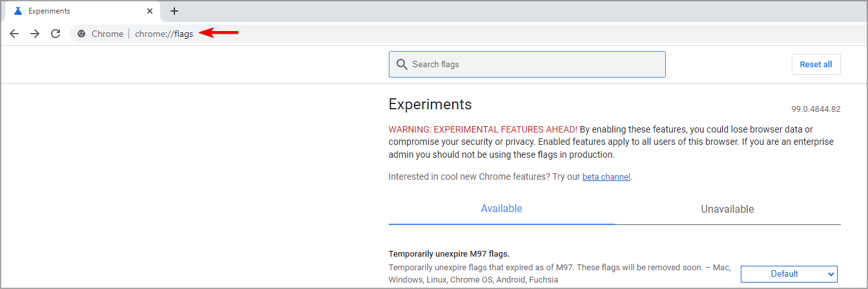Open a new tab with plus icon
The height and width of the screenshot is (289, 868).
pyautogui.click(x=174, y=11)
